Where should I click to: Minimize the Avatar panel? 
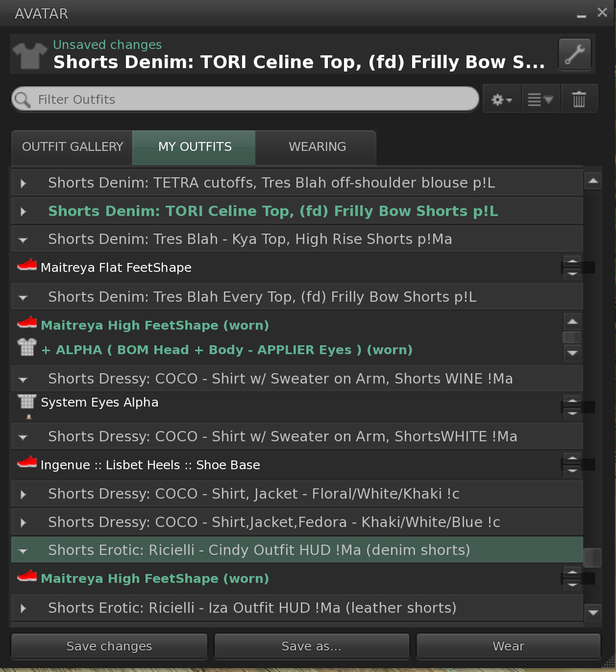click(x=581, y=15)
